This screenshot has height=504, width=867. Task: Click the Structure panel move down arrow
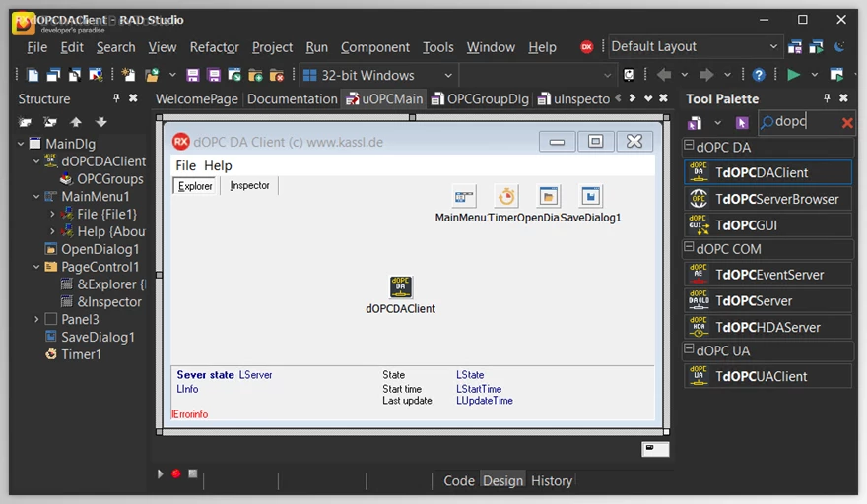pyautogui.click(x=100, y=122)
